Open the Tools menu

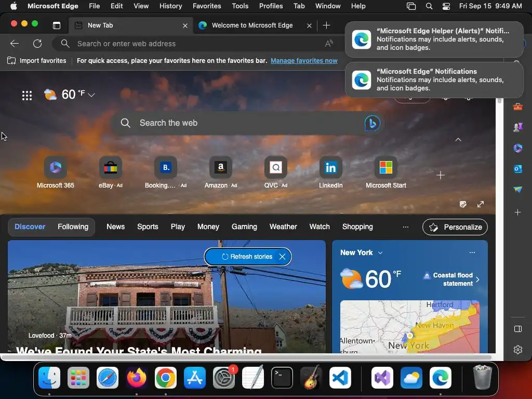coord(240,6)
